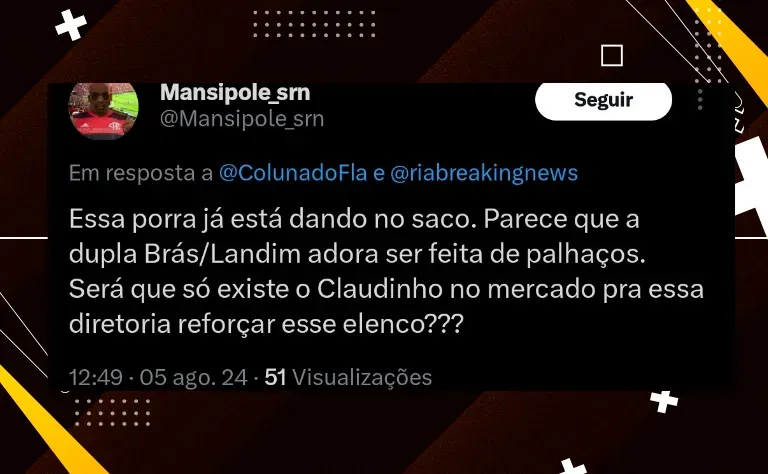This screenshot has width=768, height=474.
Task: Click the white plus icon above the avatar
Action: click(x=71, y=24)
